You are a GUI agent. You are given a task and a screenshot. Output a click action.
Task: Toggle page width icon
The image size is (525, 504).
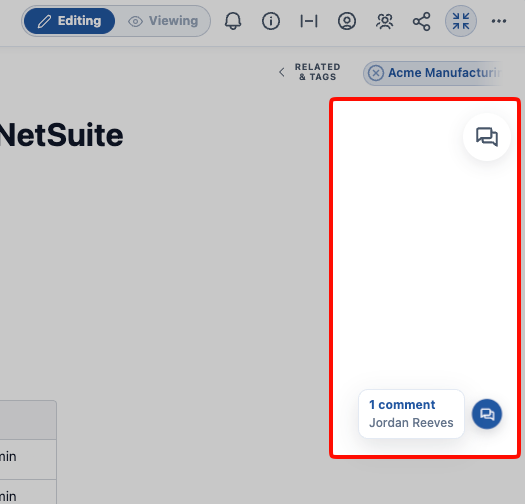tap(309, 21)
